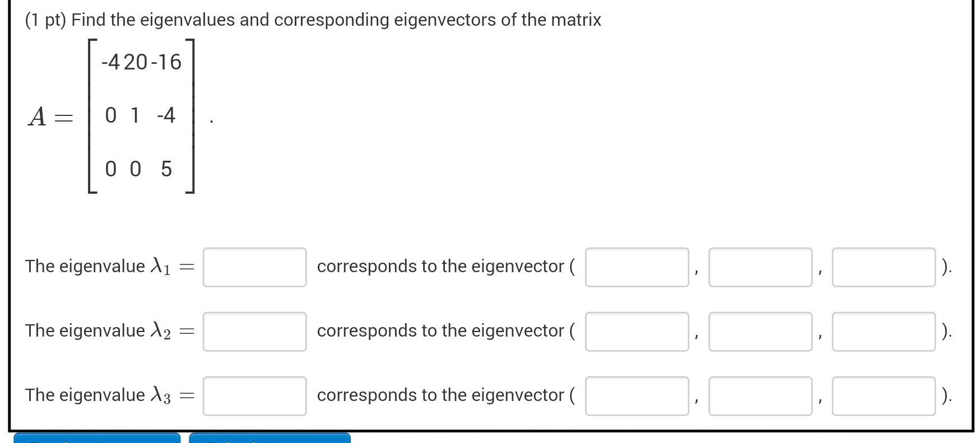Activate second component box of λ3 eigenvector
This screenshot has width=980, height=443.
[x=760, y=396]
